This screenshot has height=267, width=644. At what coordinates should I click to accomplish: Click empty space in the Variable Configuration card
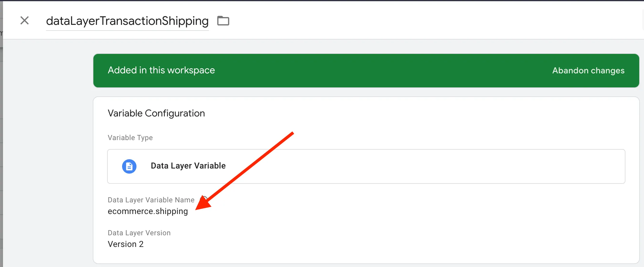419,227
